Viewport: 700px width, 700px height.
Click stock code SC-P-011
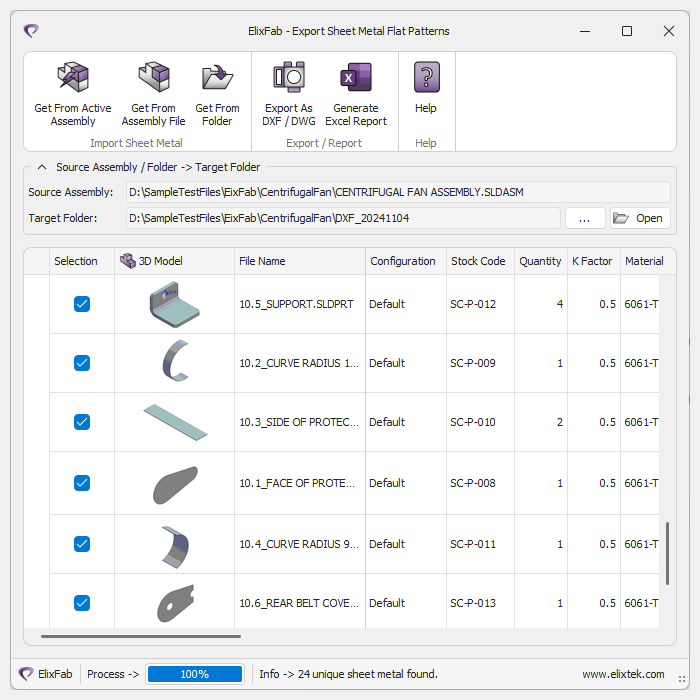(473, 544)
